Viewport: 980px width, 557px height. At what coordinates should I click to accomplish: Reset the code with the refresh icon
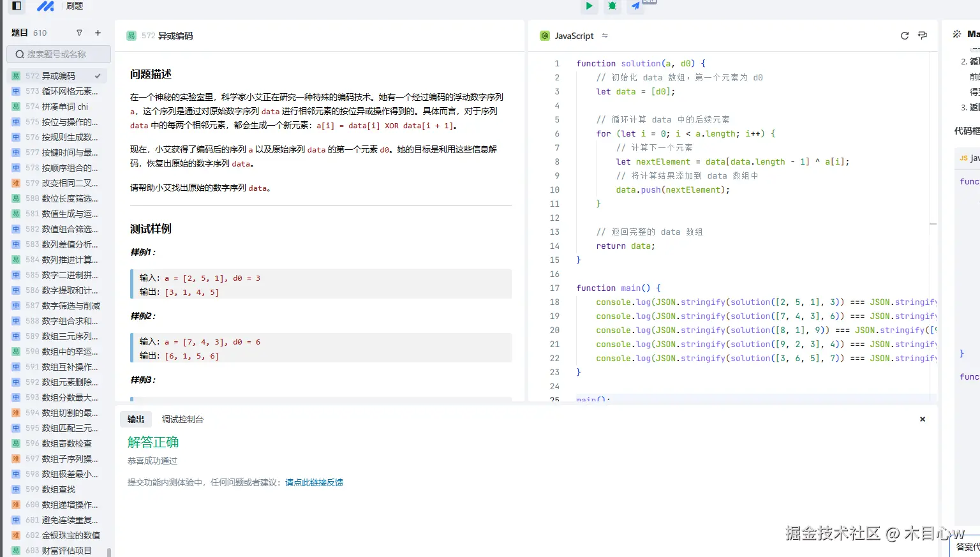tap(904, 36)
